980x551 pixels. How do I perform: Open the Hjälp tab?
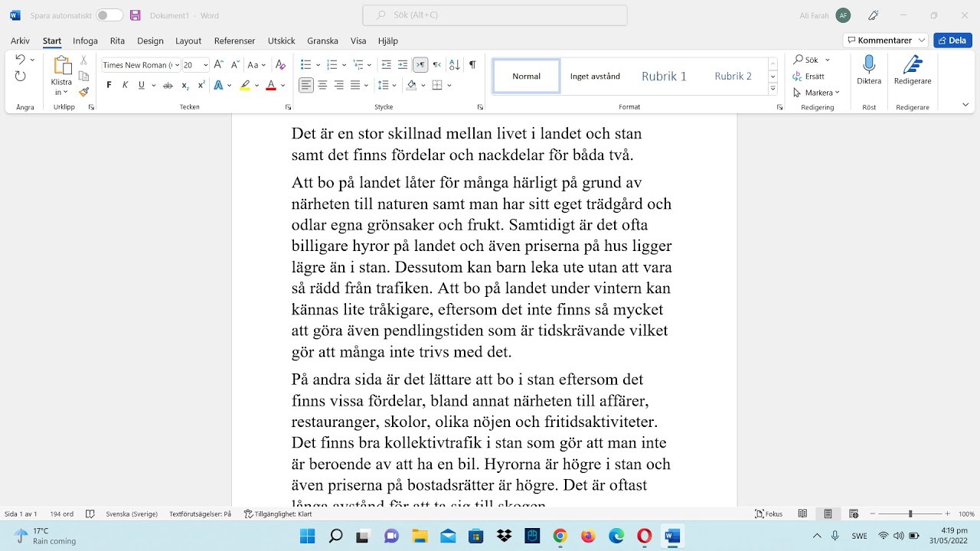coord(387,41)
